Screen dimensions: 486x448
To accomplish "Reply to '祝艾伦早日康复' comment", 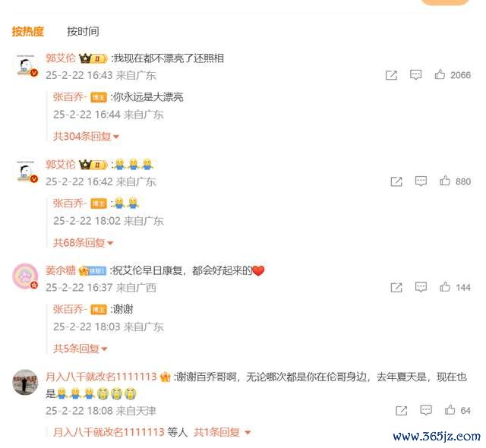I will 421,287.
